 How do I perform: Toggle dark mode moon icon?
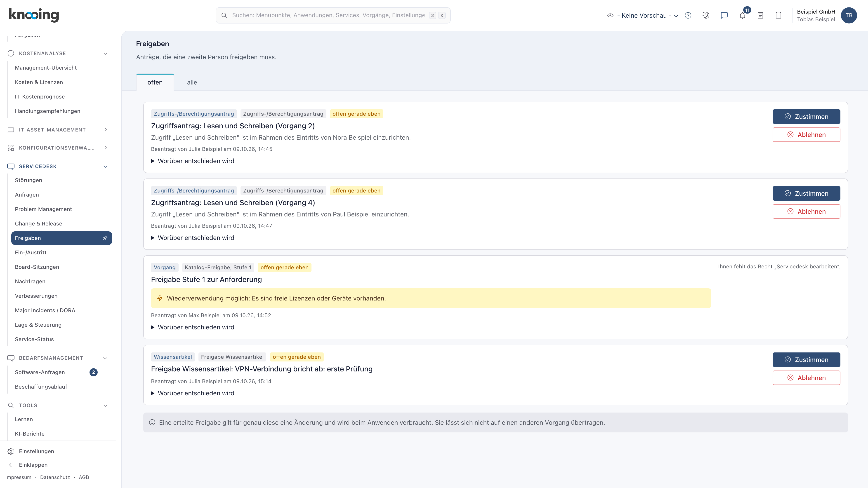tap(706, 16)
